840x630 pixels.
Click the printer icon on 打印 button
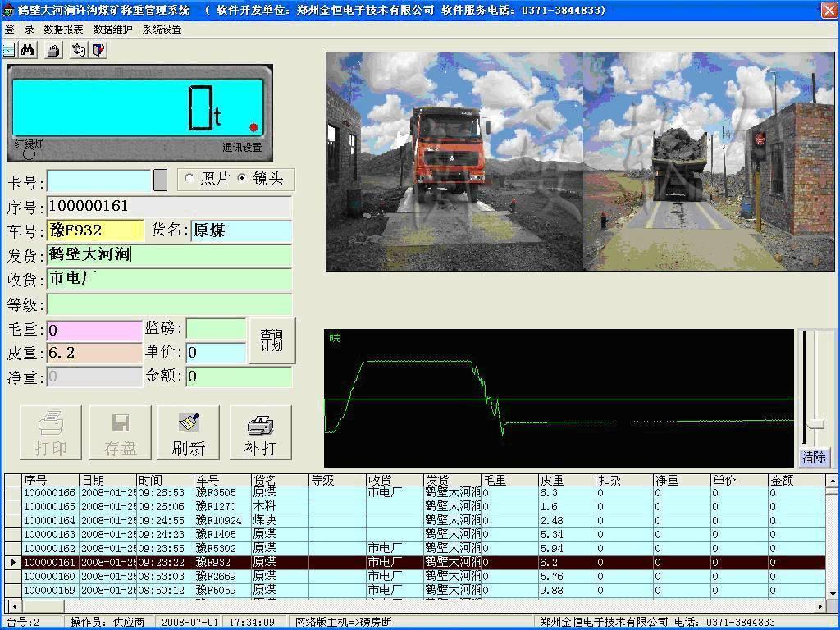coord(51,423)
